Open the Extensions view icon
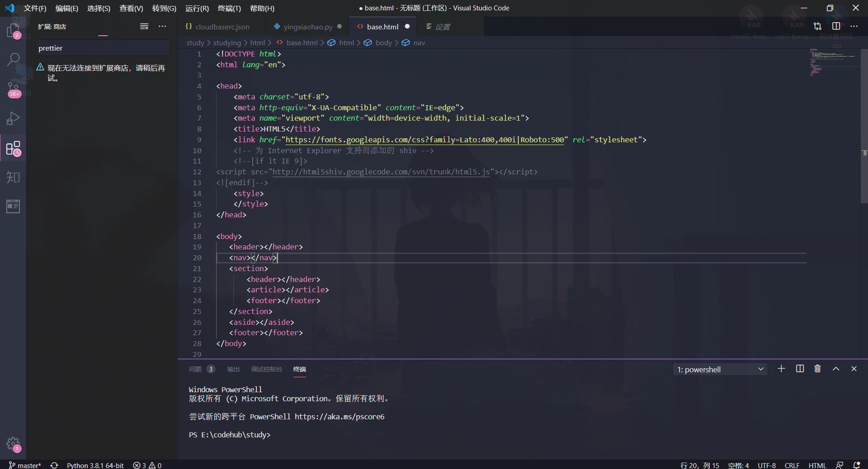The width and height of the screenshot is (868, 469). pos(13,148)
